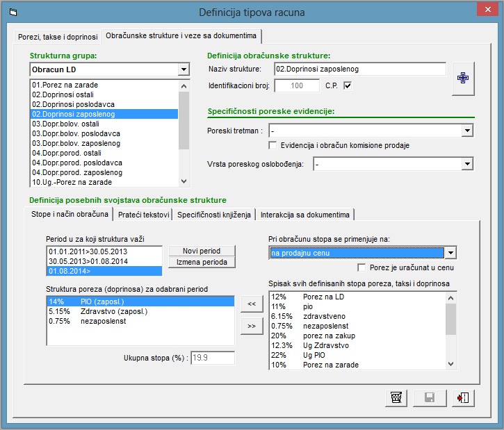Image resolution: width=504 pixels, height=430 pixels.
Task: Click the structure list scrollbar down arrow
Action: [x=184, y=181]
